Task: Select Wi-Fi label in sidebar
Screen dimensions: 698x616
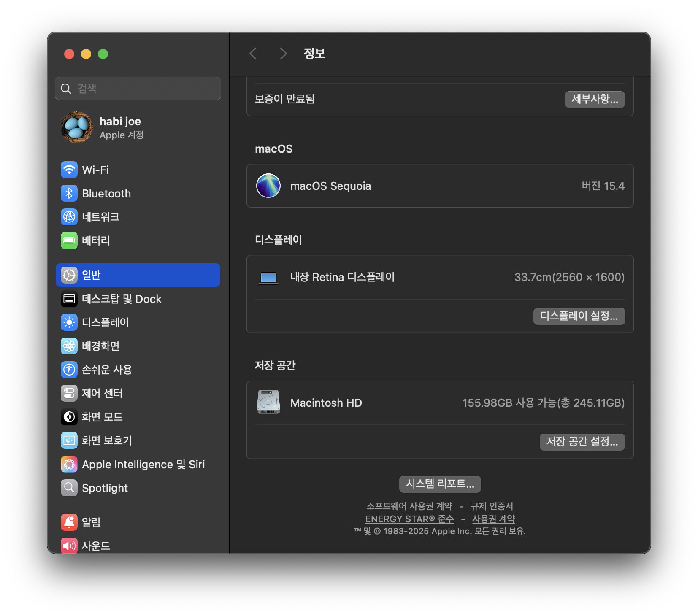Action: tap(95, 170)
